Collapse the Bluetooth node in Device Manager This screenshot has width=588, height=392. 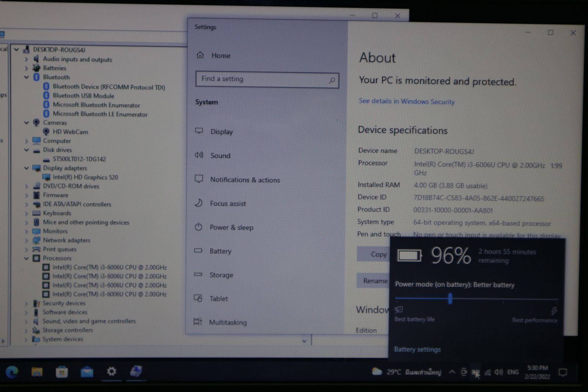[26, 77]
